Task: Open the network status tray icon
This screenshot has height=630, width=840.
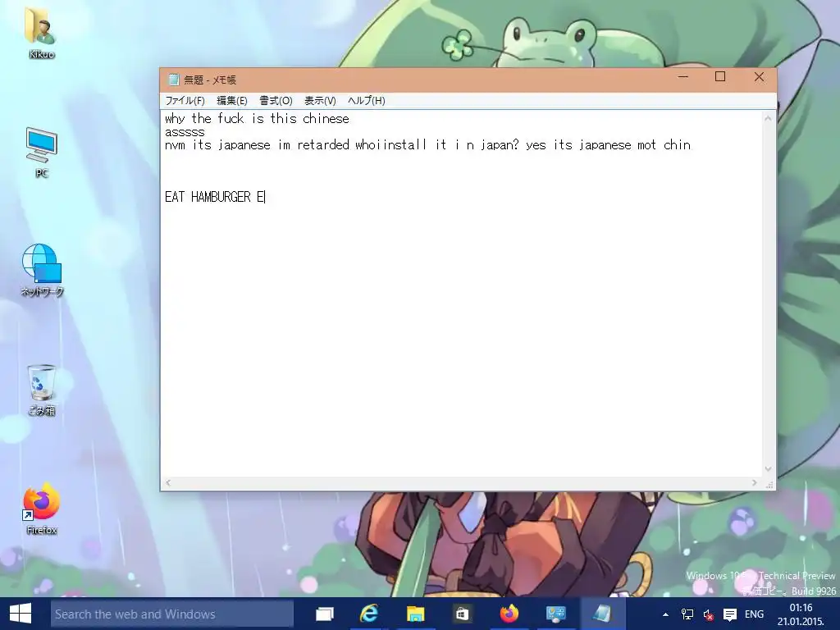Action: [687, 614]
